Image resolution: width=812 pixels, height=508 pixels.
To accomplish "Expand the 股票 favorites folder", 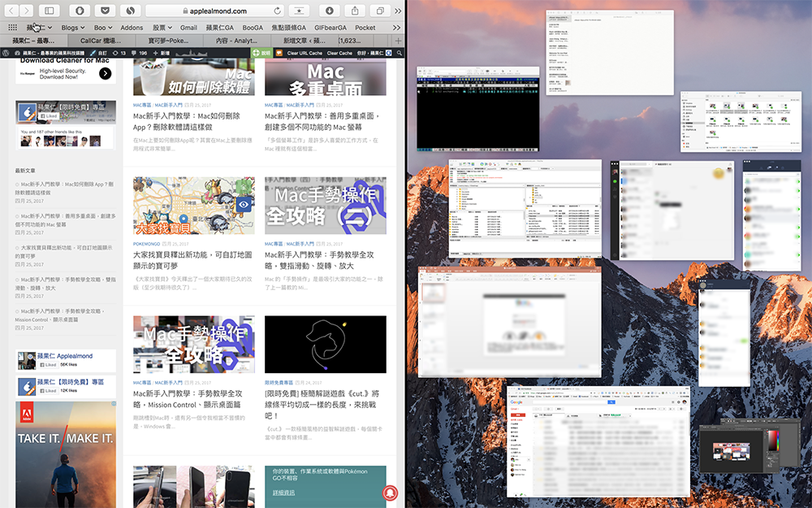I will point(162,28).
